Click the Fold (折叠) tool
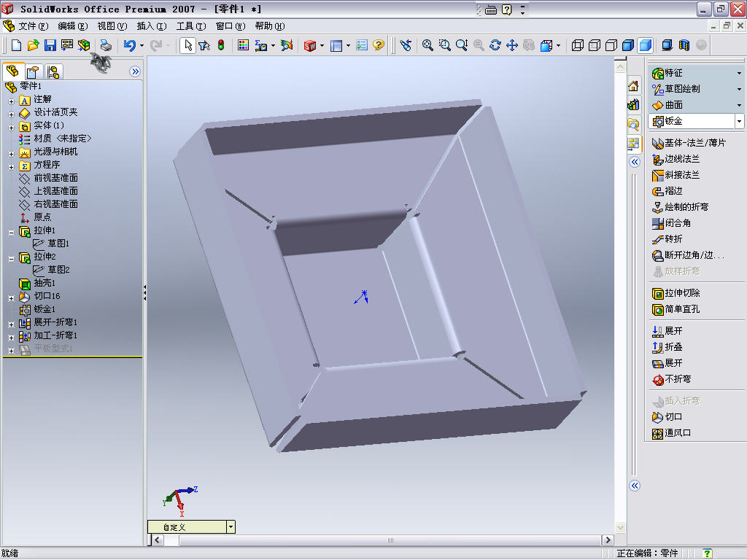 [667, 347]
